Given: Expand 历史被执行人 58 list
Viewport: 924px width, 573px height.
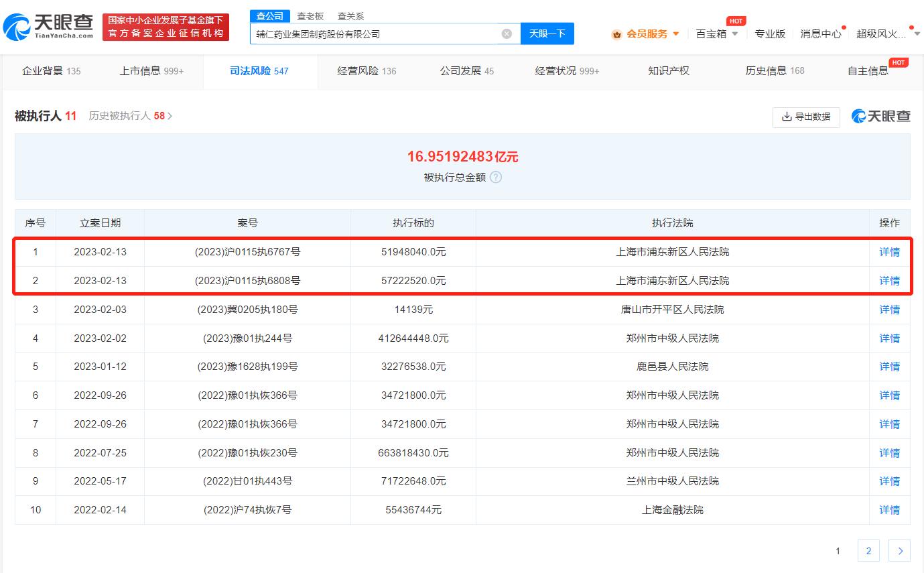Looking at the screenshot, I should pos(131,116).
